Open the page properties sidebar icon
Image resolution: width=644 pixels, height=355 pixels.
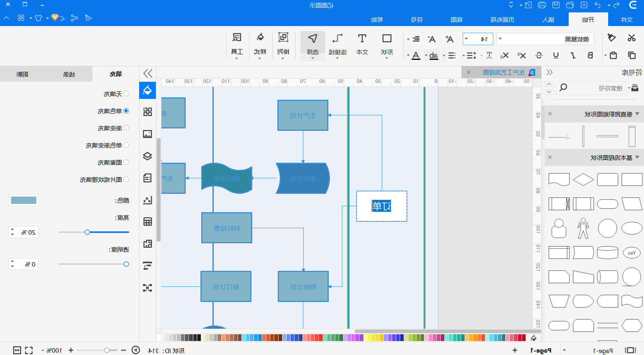pyautogui.click(x=147, y=178)
